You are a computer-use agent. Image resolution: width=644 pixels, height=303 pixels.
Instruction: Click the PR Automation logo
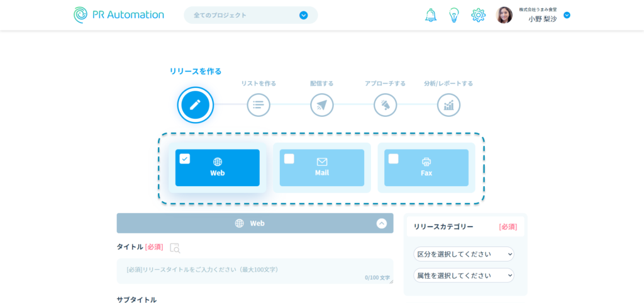(x=119, y=15)
